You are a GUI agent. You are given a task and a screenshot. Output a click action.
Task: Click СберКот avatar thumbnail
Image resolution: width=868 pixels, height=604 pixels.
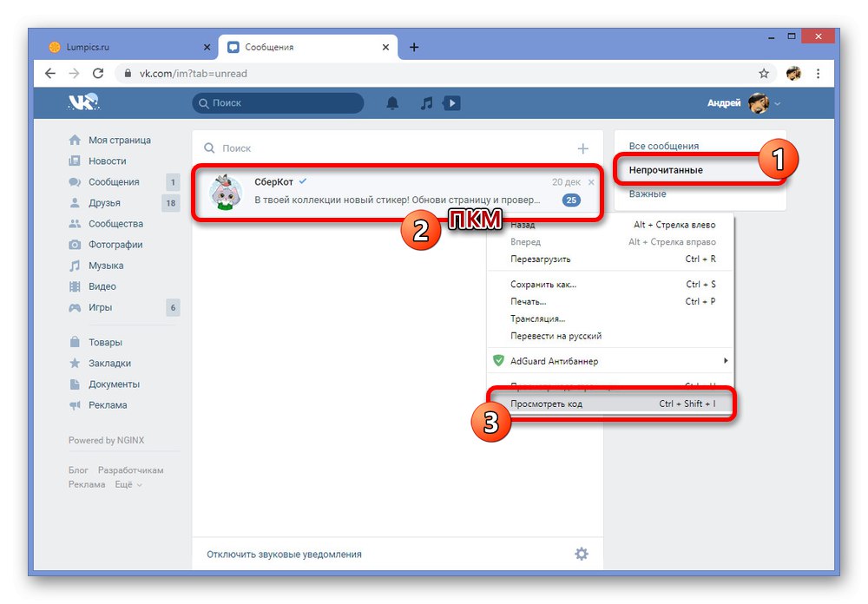[226, 192]
